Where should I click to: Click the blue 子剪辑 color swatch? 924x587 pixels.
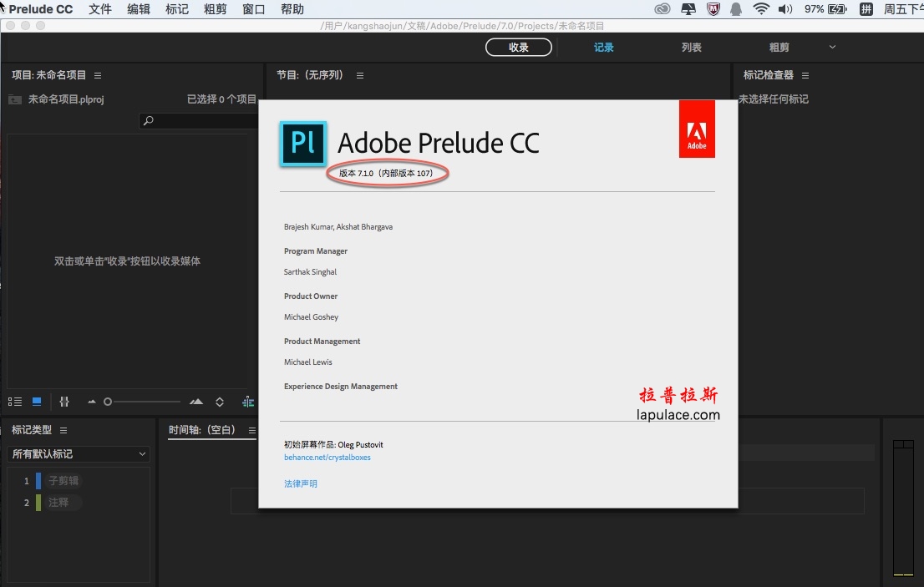[x=38, y=480]
